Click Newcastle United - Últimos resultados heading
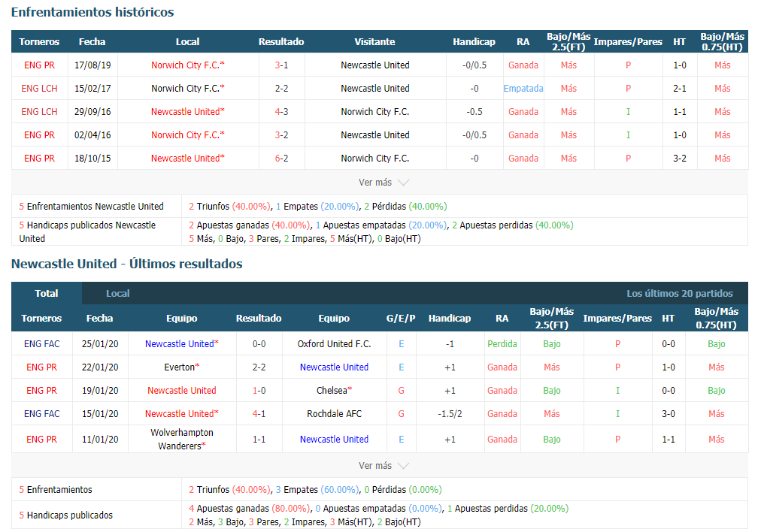The width and height of the screenshot is (761, 532). point(126,264)
